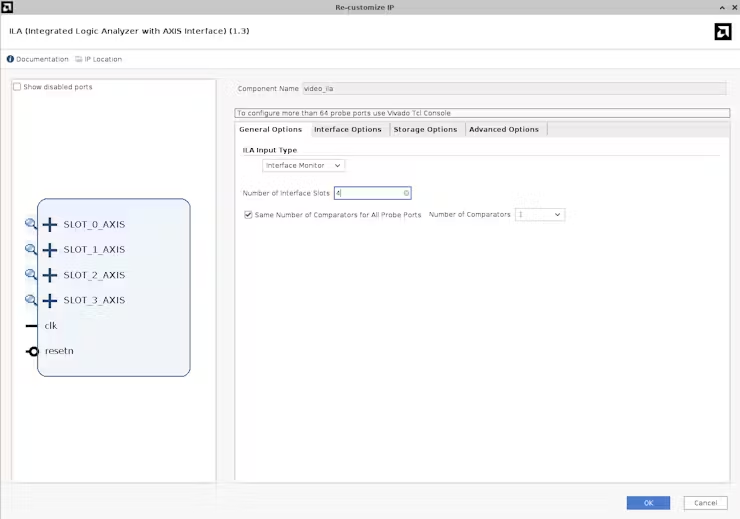Image resolution: width=740 pixels, height=519 pixels.
Task: Click the Component Name field
Action: pos(514,89)
